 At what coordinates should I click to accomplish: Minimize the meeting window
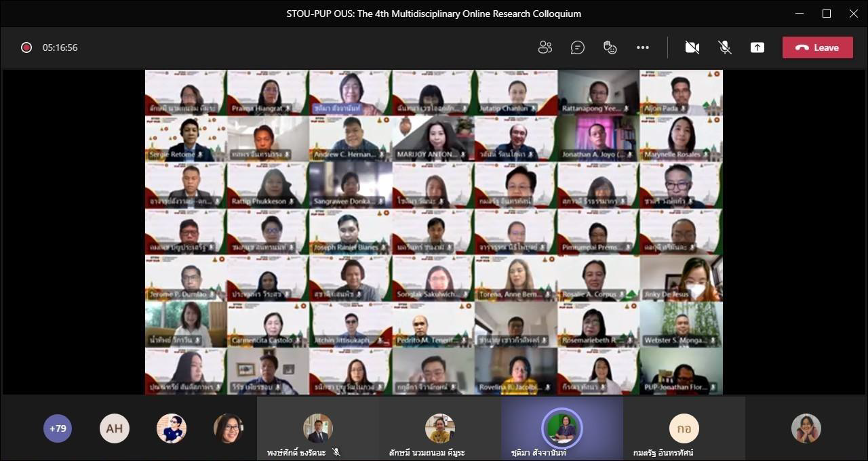pyautogui.click(x=800, y=14)
